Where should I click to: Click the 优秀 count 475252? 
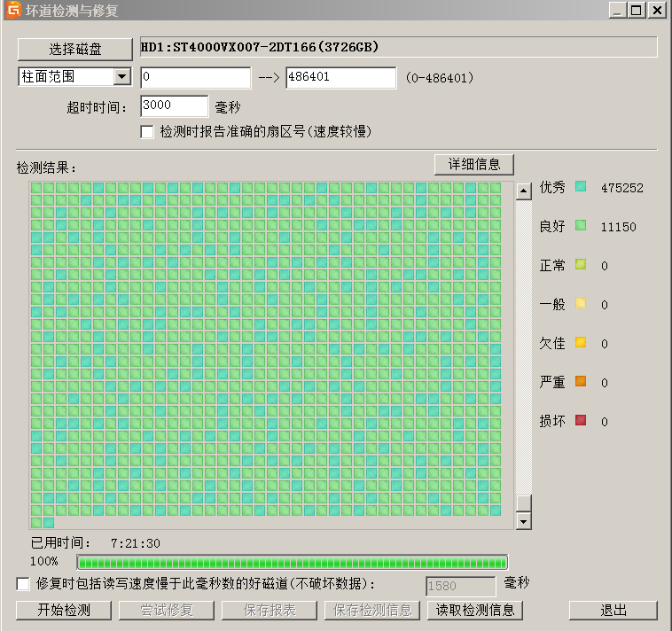coord(621,188)
